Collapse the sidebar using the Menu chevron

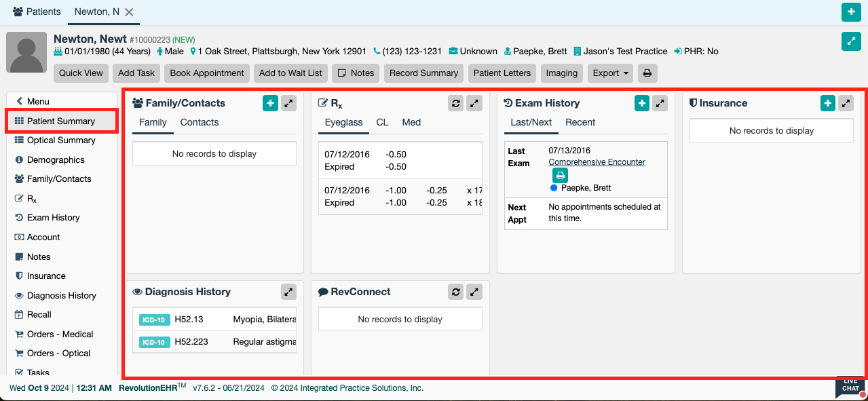[x=20, y=101]
